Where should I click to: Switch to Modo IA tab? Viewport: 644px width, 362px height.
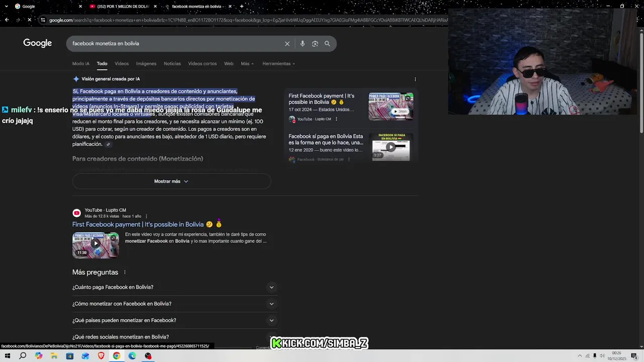pyautogui.click(x=80, y=64)
